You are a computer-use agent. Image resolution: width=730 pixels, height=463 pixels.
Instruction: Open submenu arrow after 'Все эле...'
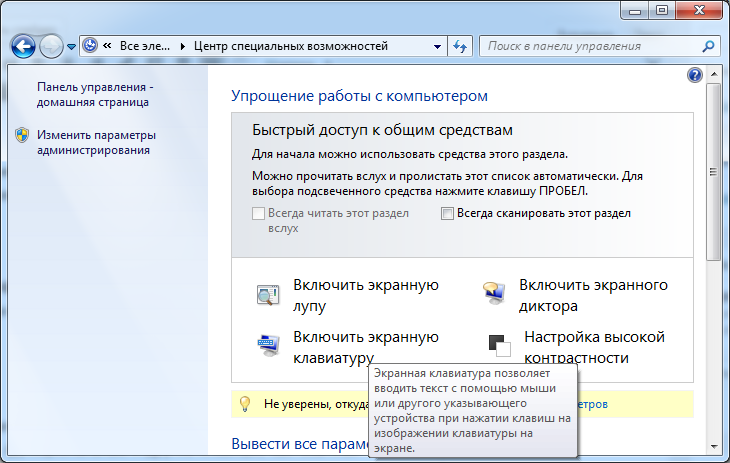182,46
